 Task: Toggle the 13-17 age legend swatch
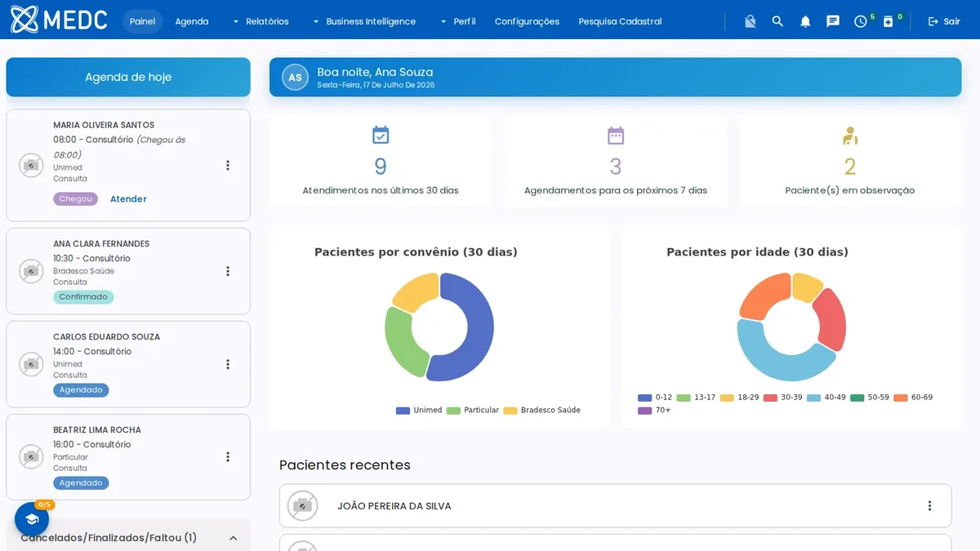[x=684, y=398]
